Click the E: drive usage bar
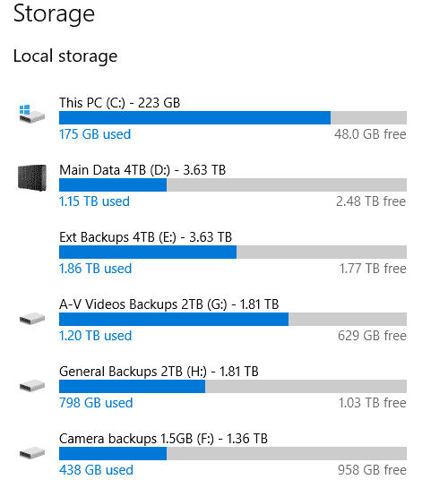 coord(233,253)
